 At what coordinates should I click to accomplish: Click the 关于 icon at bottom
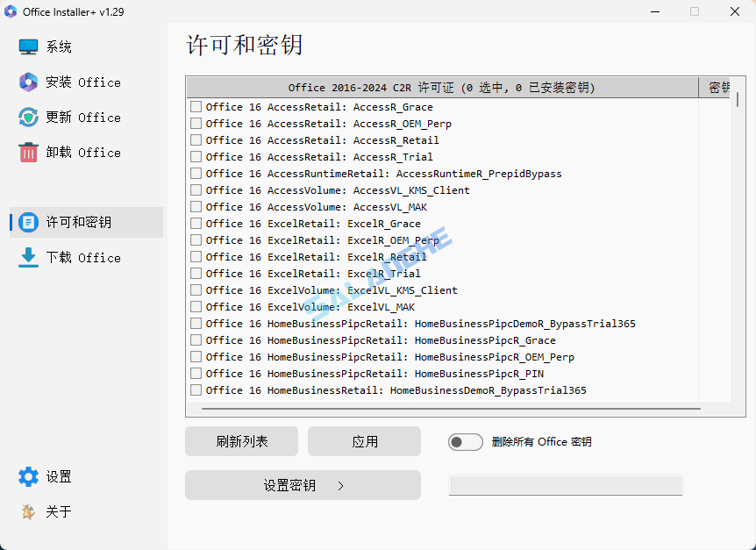(27, 511)
